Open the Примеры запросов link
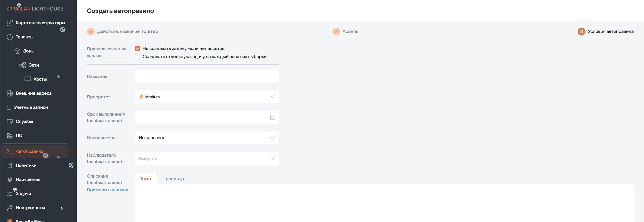This screenshot has width=644, height=222. [107, 190]
